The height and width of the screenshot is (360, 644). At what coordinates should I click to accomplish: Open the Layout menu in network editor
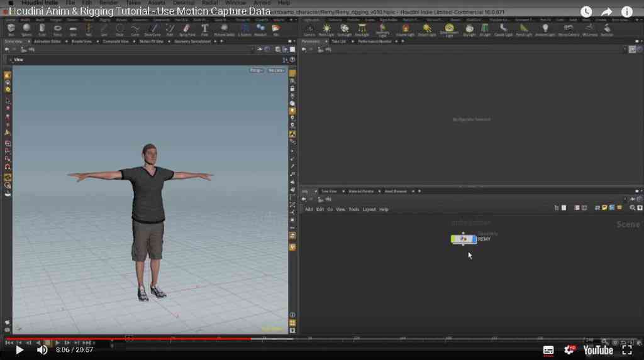(369, 209)
